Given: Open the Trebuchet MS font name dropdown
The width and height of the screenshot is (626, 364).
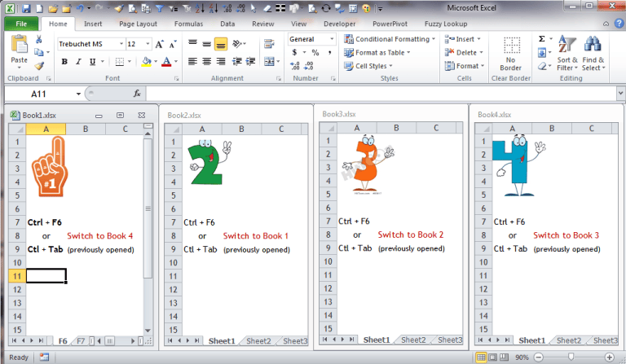Looking at the screenshot, I should (121, 44).
